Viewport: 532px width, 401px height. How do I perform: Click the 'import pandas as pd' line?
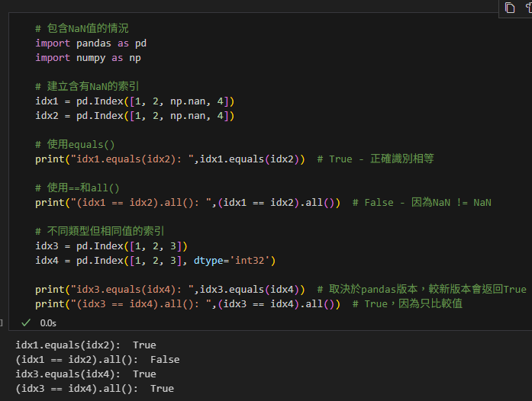[x=91, y=43]
